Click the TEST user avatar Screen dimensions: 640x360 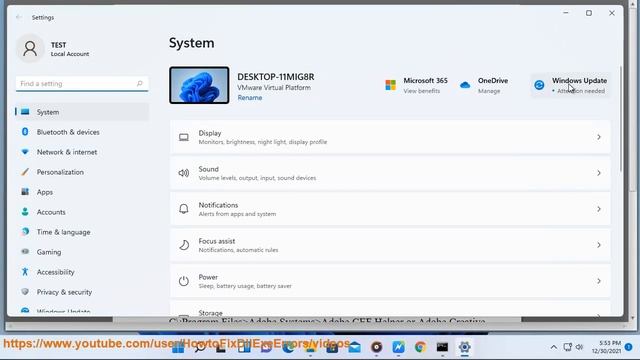30,49
